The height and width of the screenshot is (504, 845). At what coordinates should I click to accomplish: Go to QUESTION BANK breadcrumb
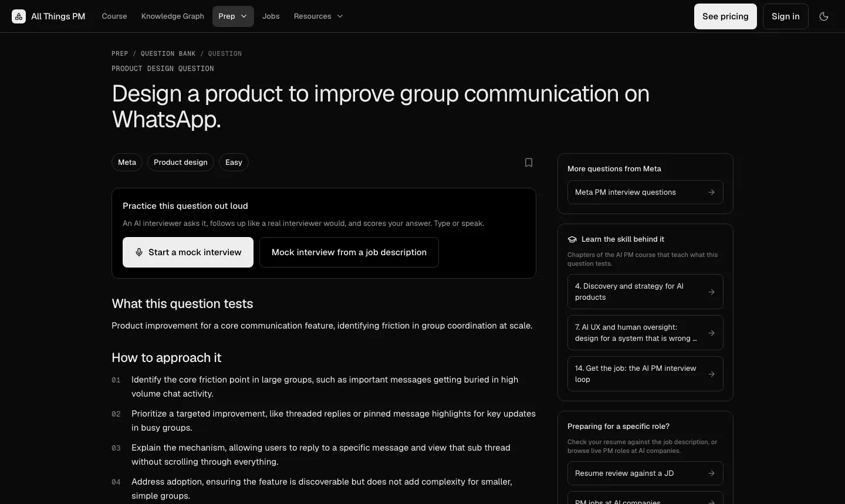pyautogui.click(x=168, y=53)
